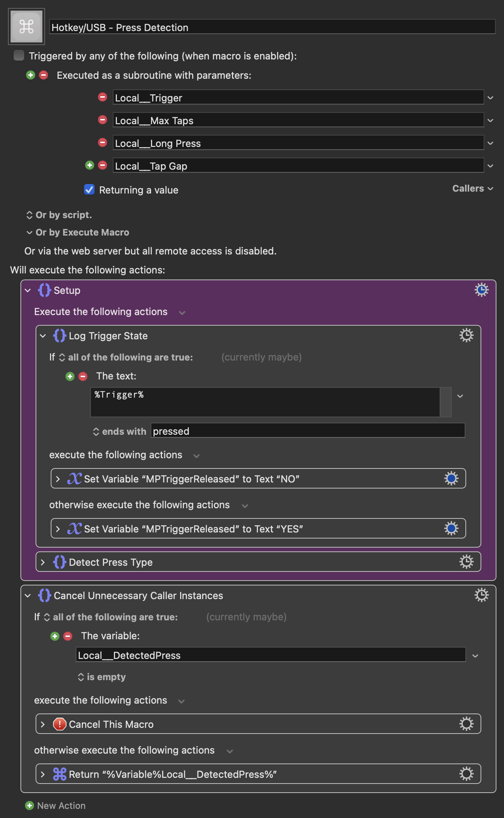Collapse the Setup group action

28,290
